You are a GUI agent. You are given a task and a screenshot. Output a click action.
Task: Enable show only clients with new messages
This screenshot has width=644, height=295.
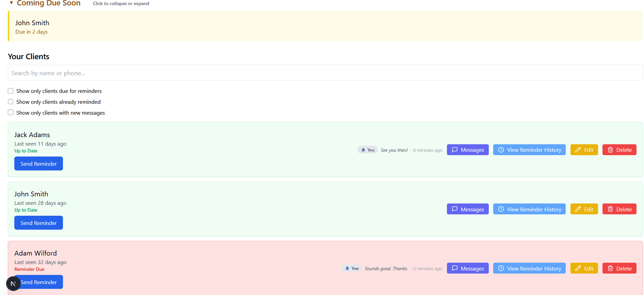(11, 113)
